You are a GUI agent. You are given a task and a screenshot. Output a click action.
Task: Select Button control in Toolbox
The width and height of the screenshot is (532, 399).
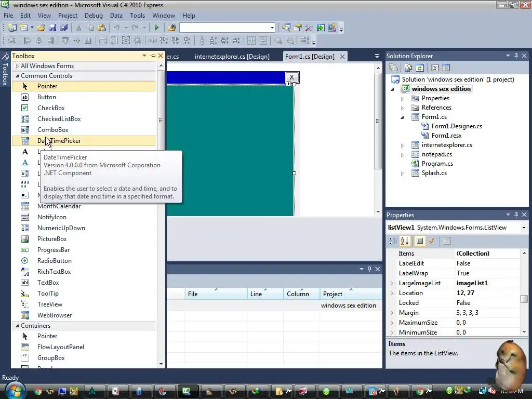84,97
